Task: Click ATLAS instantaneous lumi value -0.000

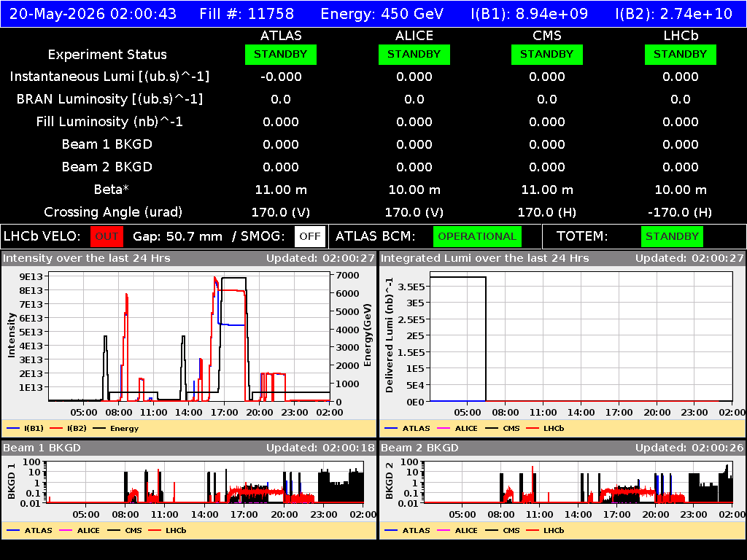Action: pos(281,77)
